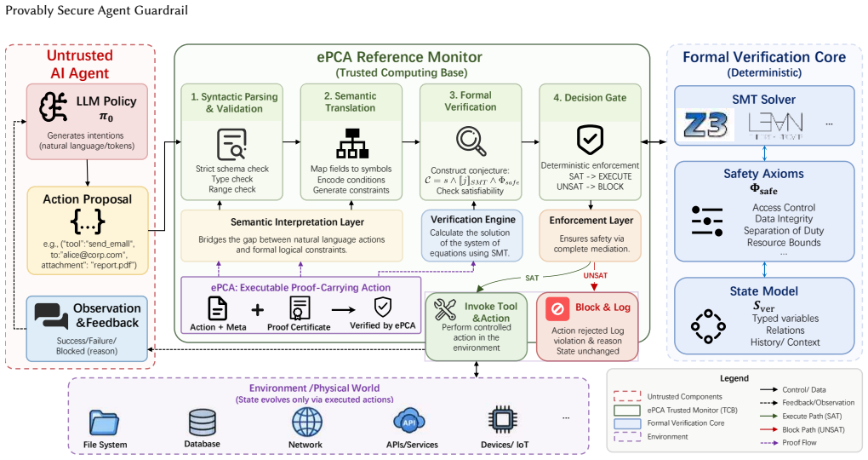
Task: Click the Devices/IoT chip icon
Action: pyautogui.click(x=503, y=421)
